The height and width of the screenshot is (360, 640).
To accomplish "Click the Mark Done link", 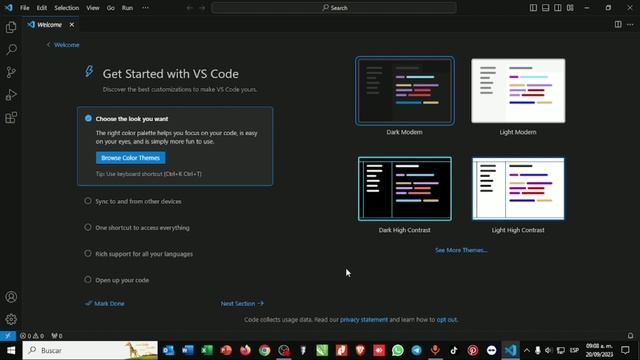I will pos(105,303).
